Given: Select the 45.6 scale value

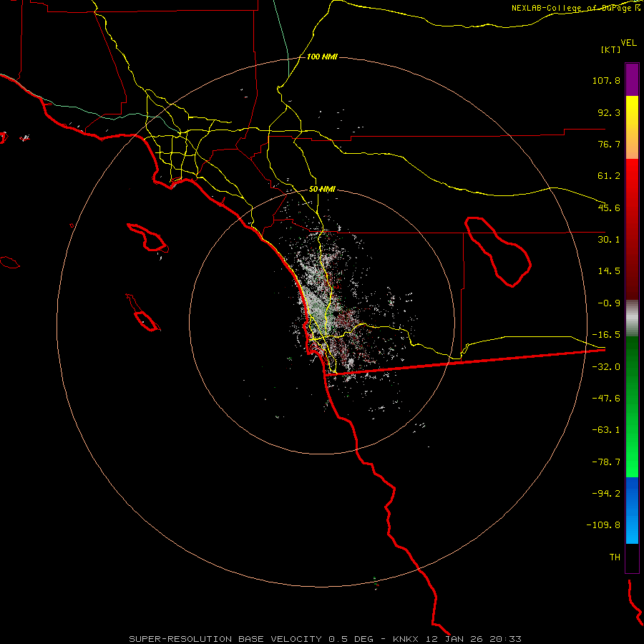Looking at the screenshot, I should [x=609, y=208].
